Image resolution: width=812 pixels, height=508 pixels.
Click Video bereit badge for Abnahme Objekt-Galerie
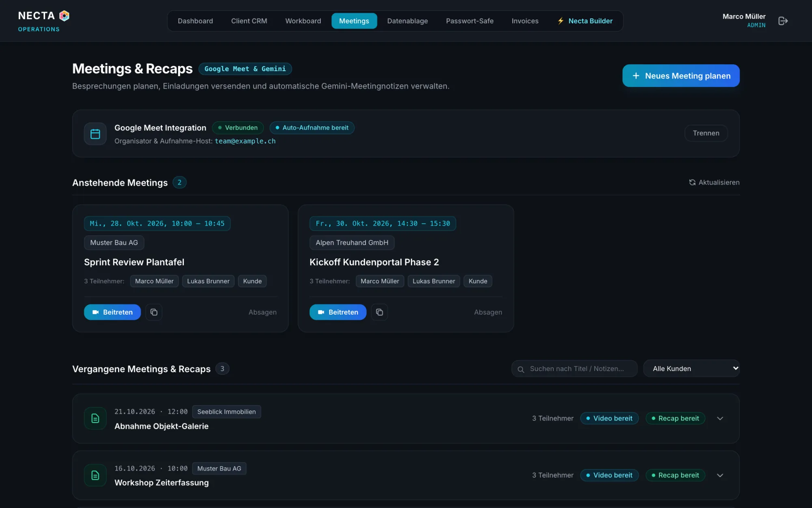(x=609, y=418)
